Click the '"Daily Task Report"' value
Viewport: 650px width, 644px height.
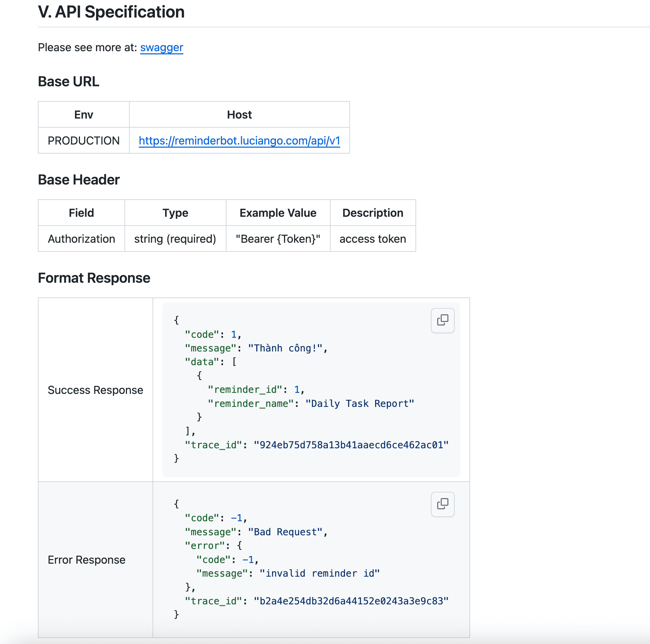[360, 404]
